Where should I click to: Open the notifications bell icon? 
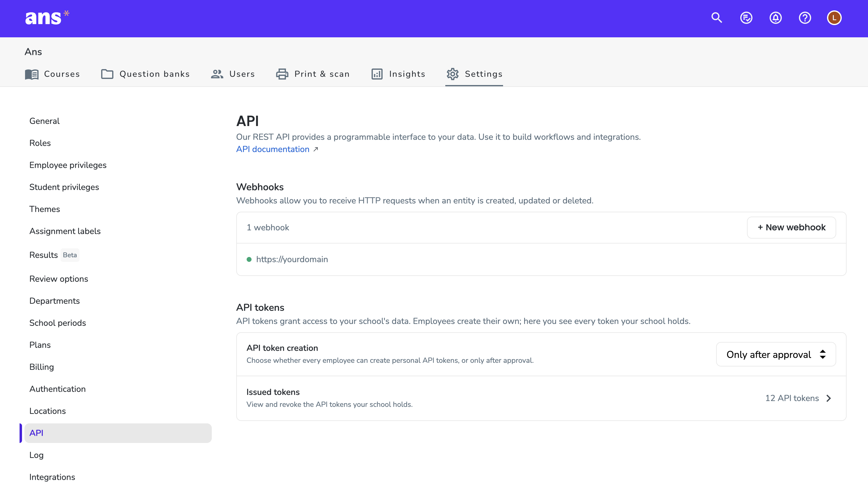coord(775,17)
